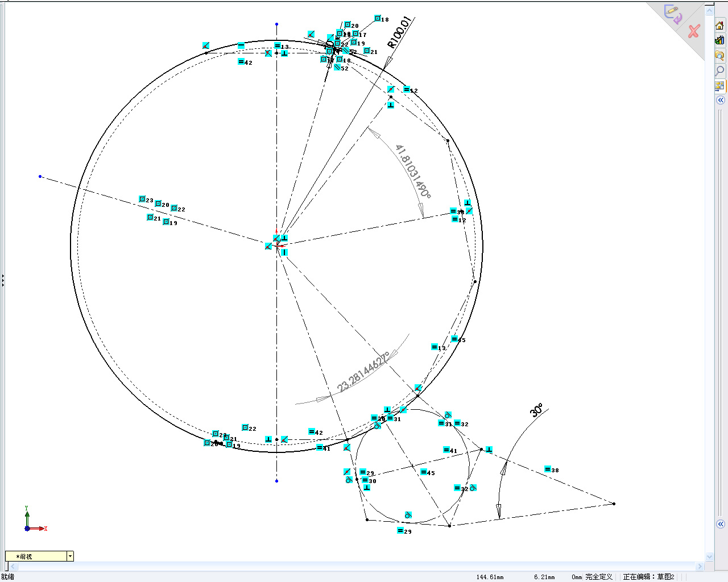Click the tangent relation at small circle's bottom

point(408,515)
